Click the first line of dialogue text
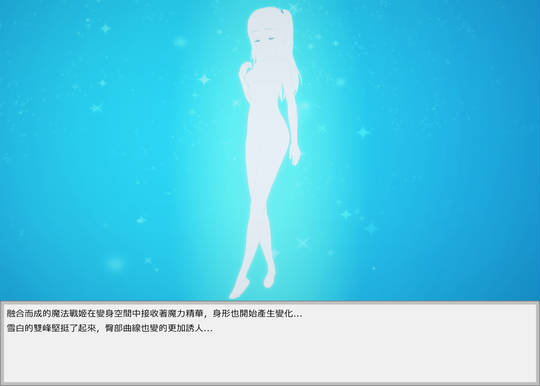 (x=155, y=314)
